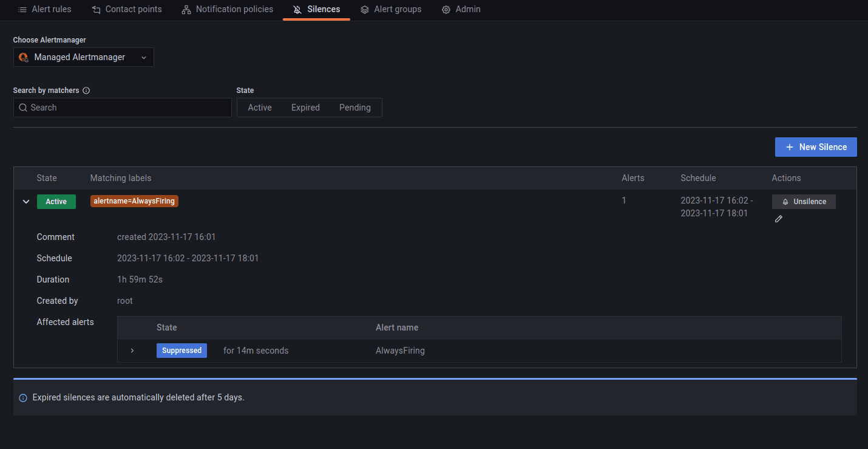
Task: Click the info icon beside Search by matchers
Action: 86,91
